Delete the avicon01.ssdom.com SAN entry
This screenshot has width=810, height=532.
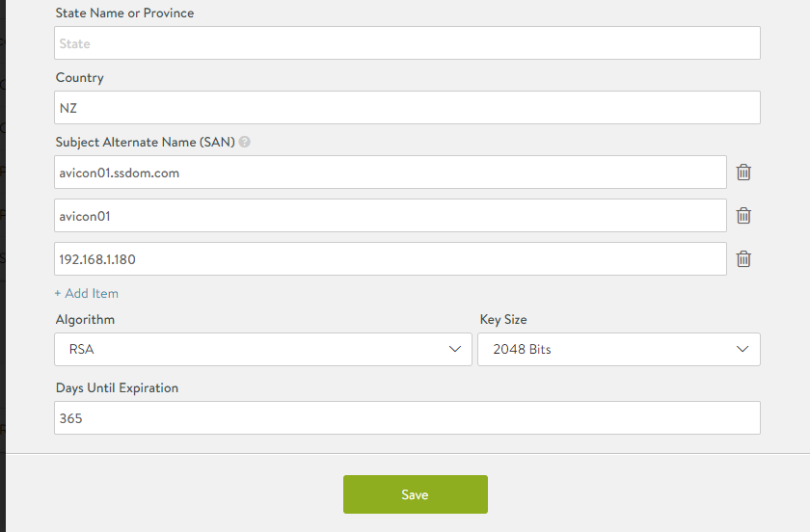pyautogui.click(x=743, y=172)
